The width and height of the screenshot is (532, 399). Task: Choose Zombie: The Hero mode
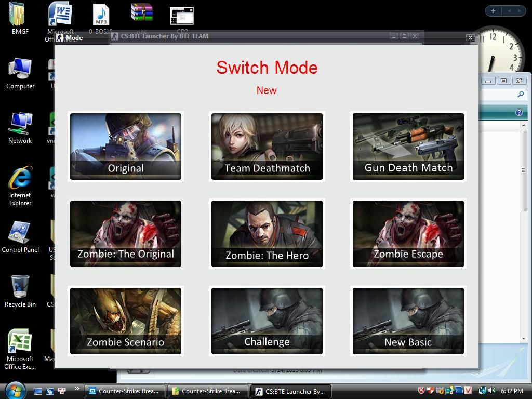point(267,234)
